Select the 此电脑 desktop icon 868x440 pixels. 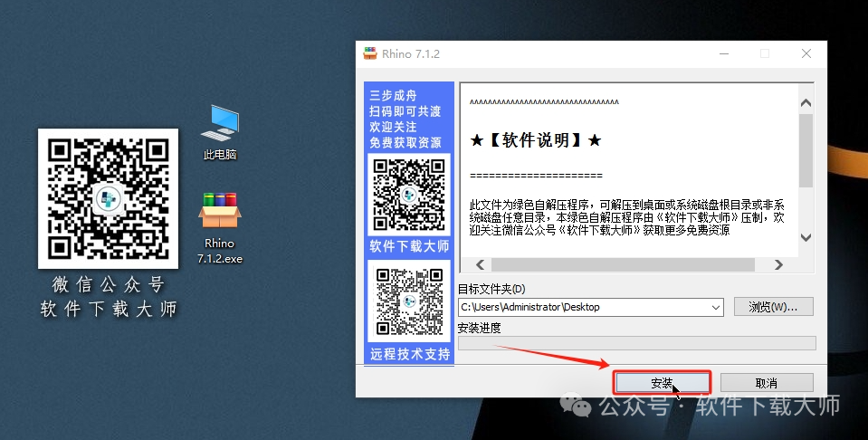pyautogui.click(x=220, y=133)
